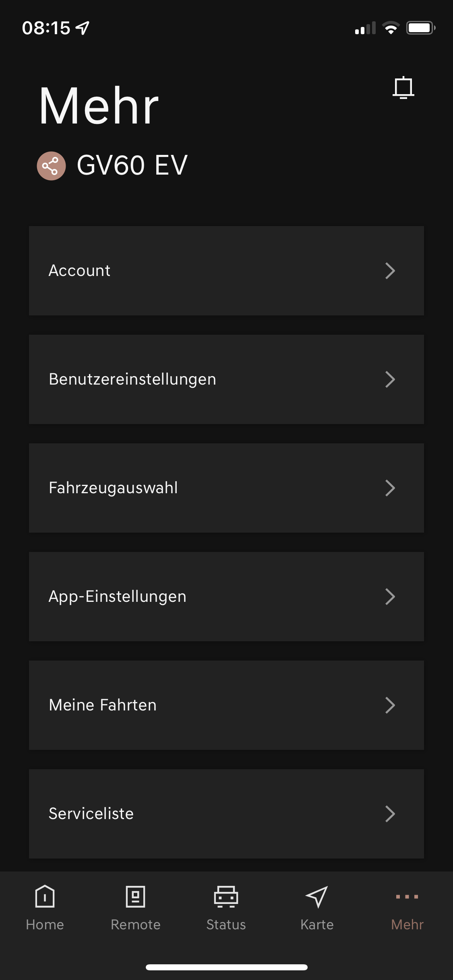This screenshot has width=453, height=980.
Task: Tap the notification board icon at top right
Action: pos(403,87)
